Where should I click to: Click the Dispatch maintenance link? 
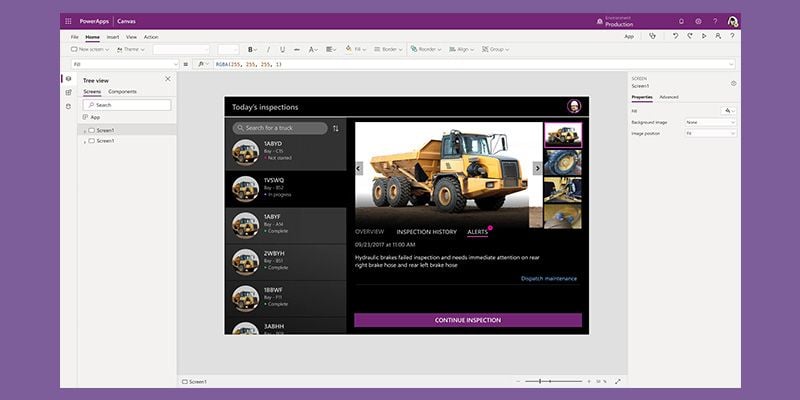pos(549,279)
